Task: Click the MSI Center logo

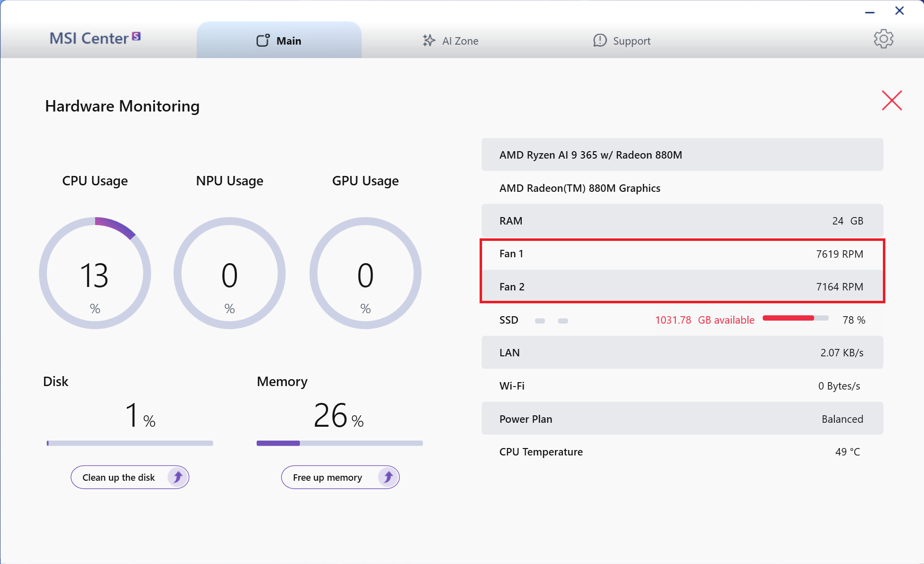Action: click(x=95, y=38)
